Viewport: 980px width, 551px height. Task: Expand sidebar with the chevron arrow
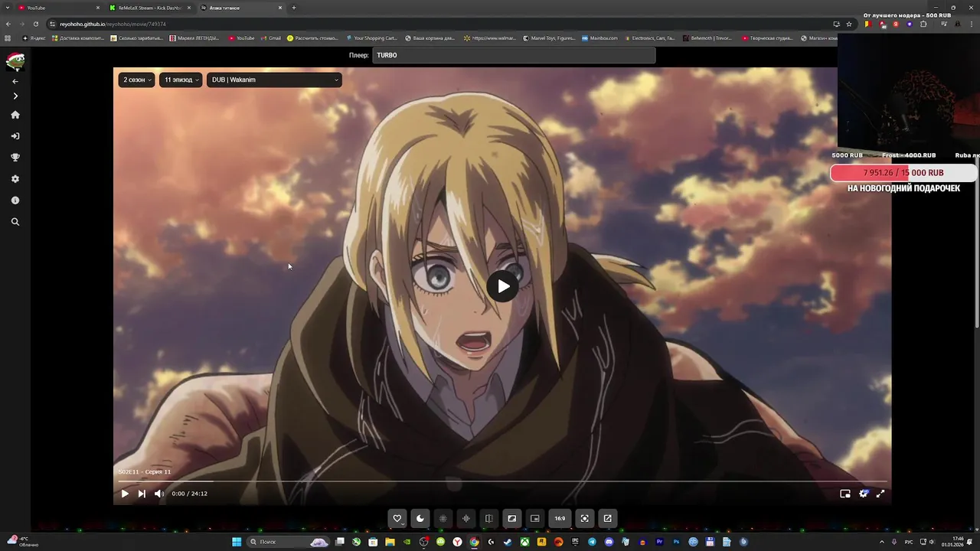(x=15, y=96)
